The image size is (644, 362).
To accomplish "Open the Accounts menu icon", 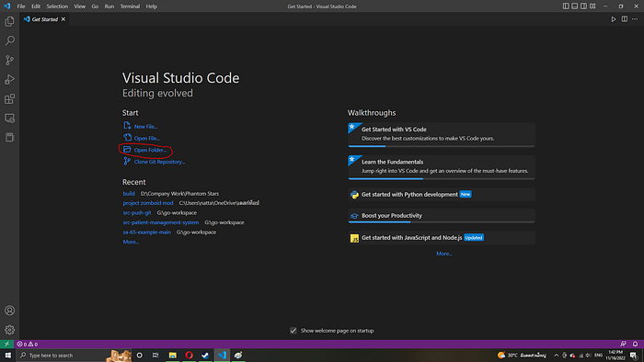I will click(x=9, y=311).
